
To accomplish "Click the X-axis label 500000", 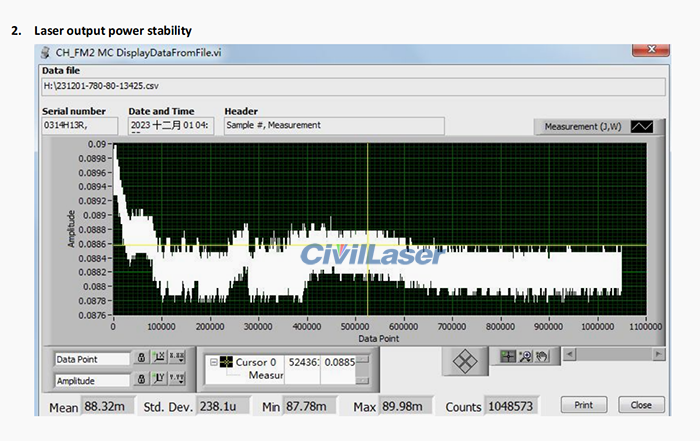I will (355, 327).
